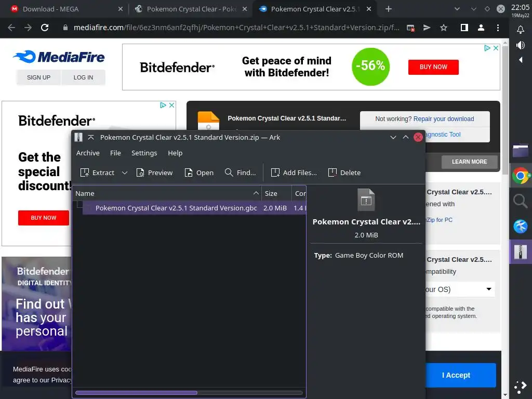532x399 pixels.
Task: Click the folder file manager panel icon
Action: click(x=521, y=151)
